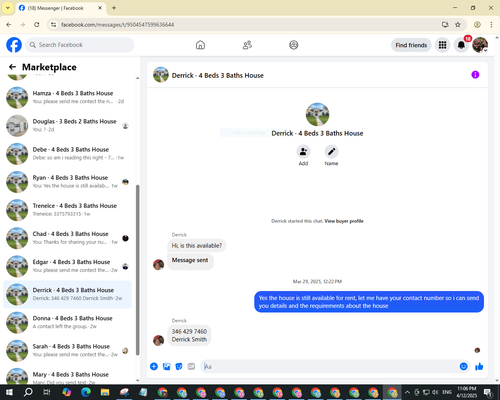This screenshot has height=400, width=500.
Task: Open Debe - 4 Beds 3 Baths House chat
Action: click(67, 154)
